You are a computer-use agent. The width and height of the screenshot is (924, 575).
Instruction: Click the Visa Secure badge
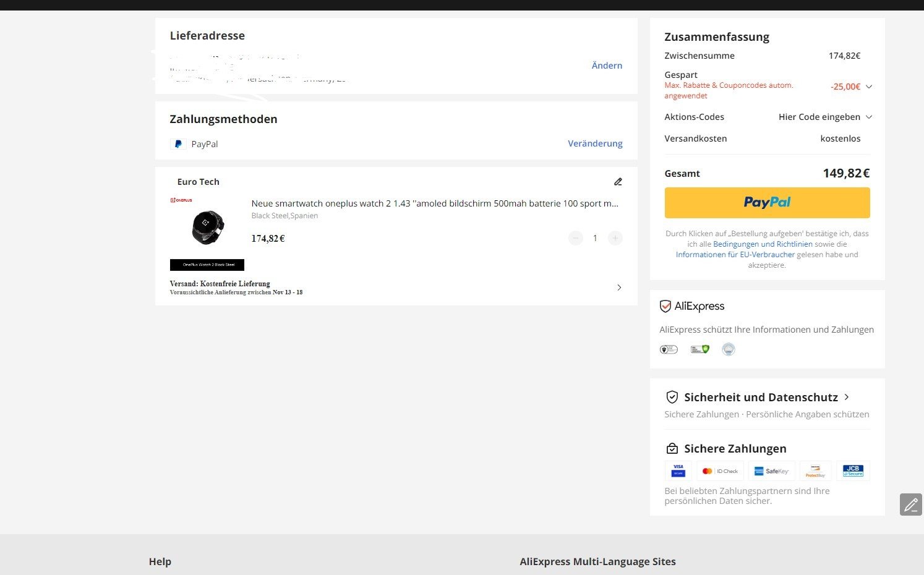coord(678,471)
